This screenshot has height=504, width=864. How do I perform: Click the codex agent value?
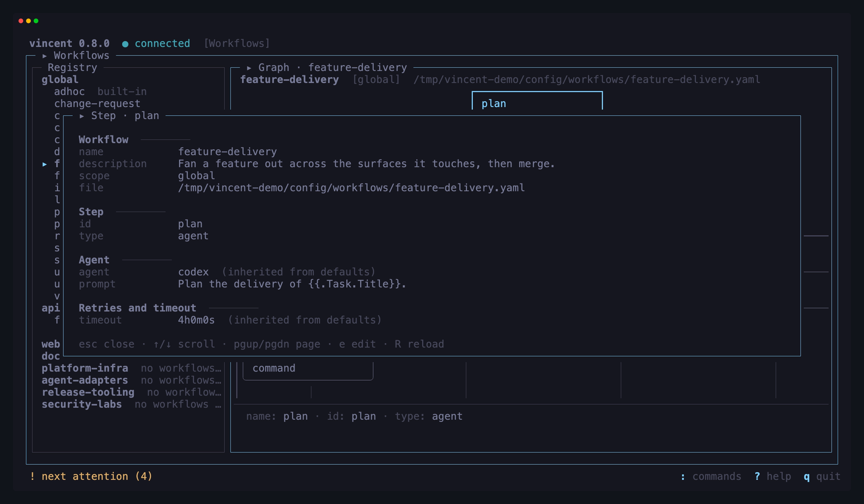point(193,272)
